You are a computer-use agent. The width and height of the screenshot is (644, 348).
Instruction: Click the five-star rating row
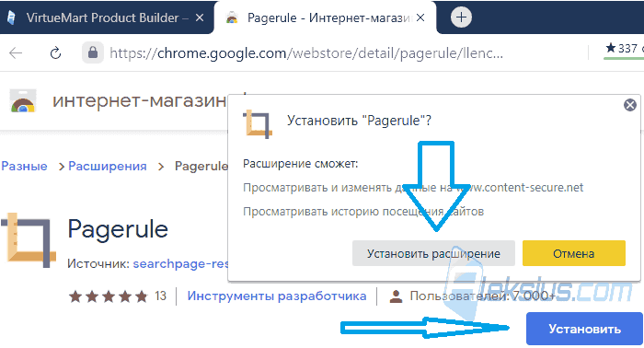tap(108, 296)
